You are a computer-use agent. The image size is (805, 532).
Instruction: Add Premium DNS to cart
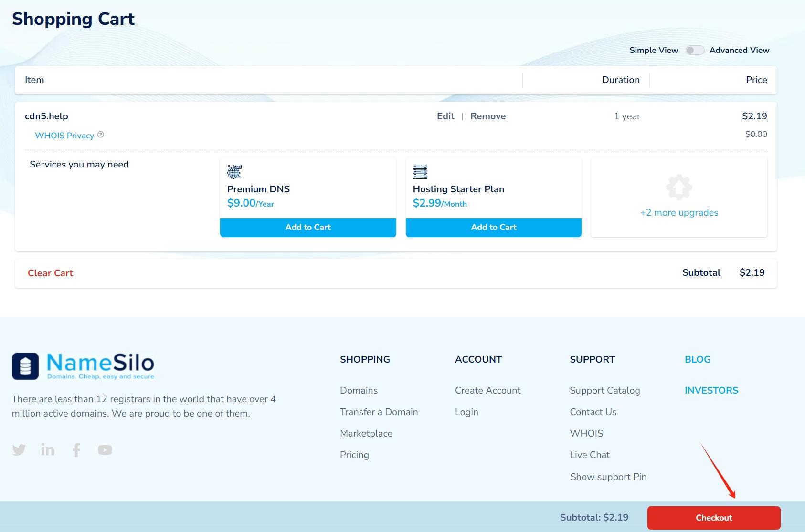308,227
